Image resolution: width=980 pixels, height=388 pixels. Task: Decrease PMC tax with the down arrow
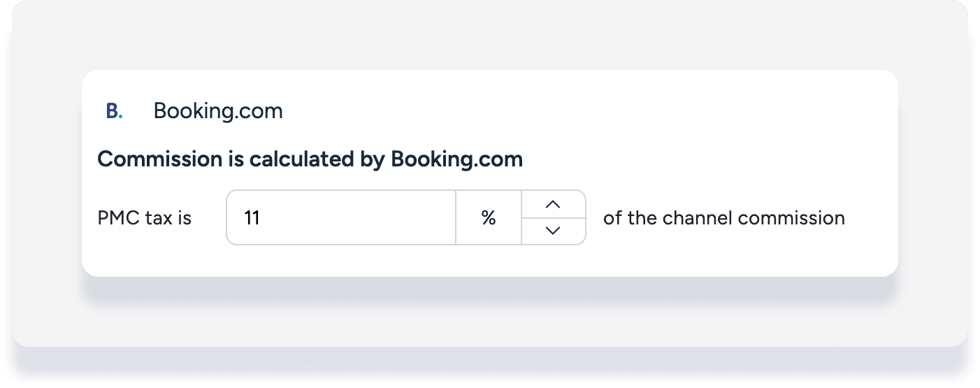pyautogui.click(x=553, y=231)
